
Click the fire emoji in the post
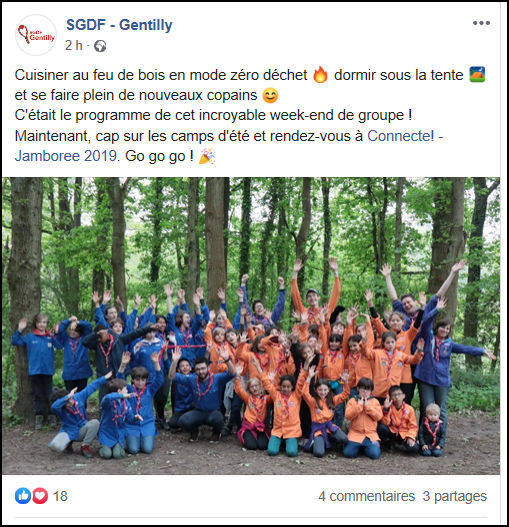pos(320,75)
